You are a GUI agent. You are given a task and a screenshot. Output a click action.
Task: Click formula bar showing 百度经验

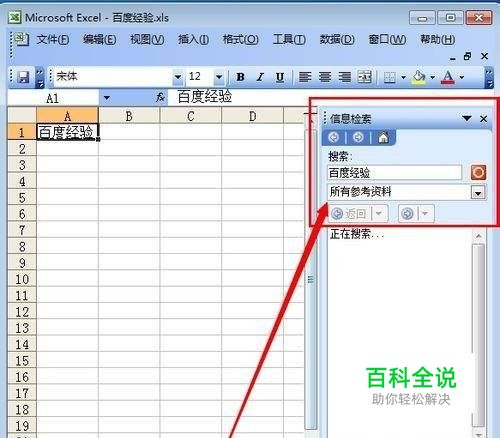238,97
